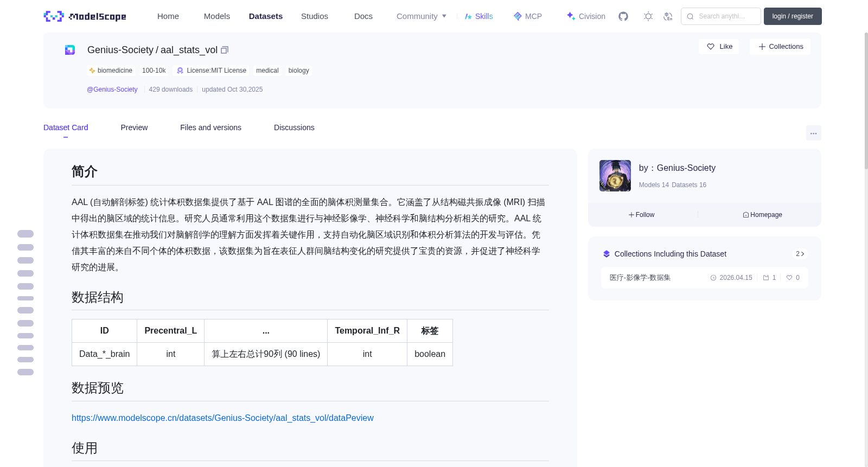Add dataset to Collections
868x467 pixels.
click(780, 47)
